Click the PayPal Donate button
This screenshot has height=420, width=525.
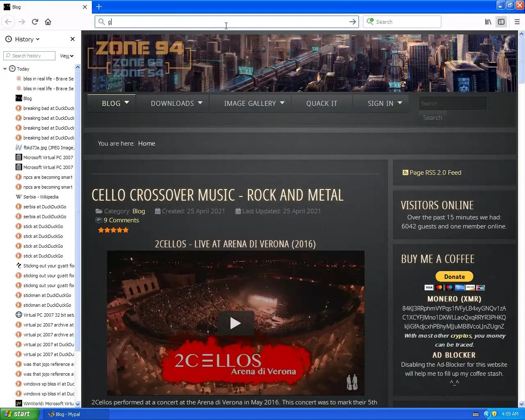(454, 277)
